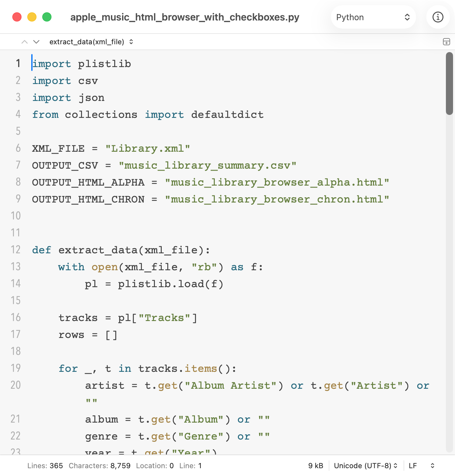
Task: Open the Unicode (UTF-8) encoding dropdown
Action: [366, 466]
